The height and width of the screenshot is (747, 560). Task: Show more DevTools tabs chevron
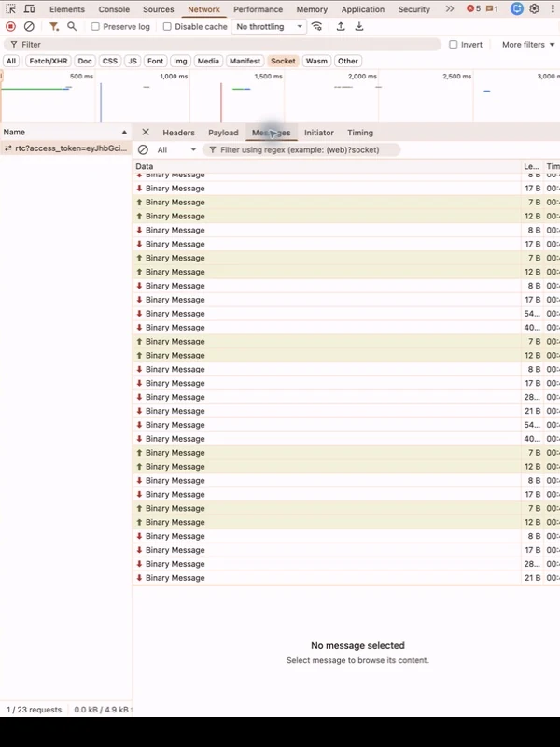(450, 9)
